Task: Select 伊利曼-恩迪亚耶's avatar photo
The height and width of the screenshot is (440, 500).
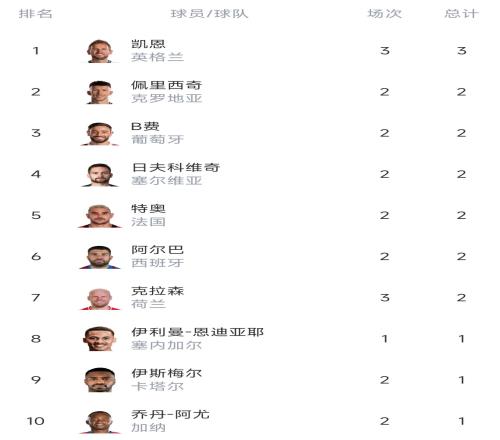Action: click(x=99, y=339)
